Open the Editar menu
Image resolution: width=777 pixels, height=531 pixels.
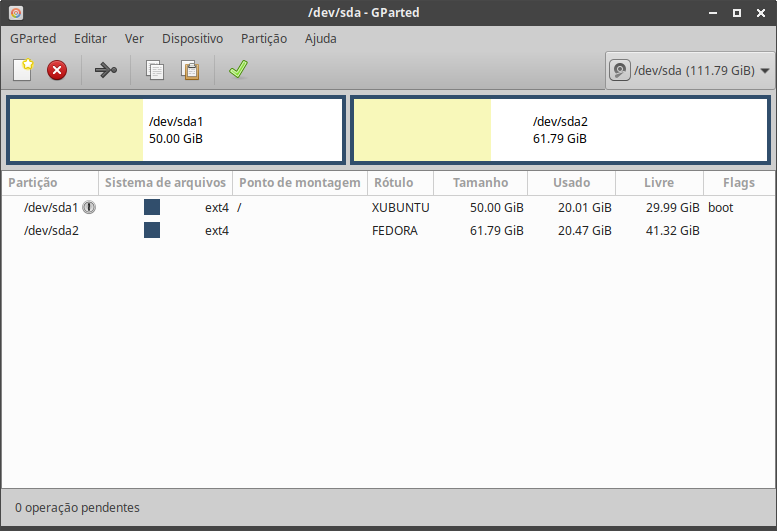[x=90, y=39]
